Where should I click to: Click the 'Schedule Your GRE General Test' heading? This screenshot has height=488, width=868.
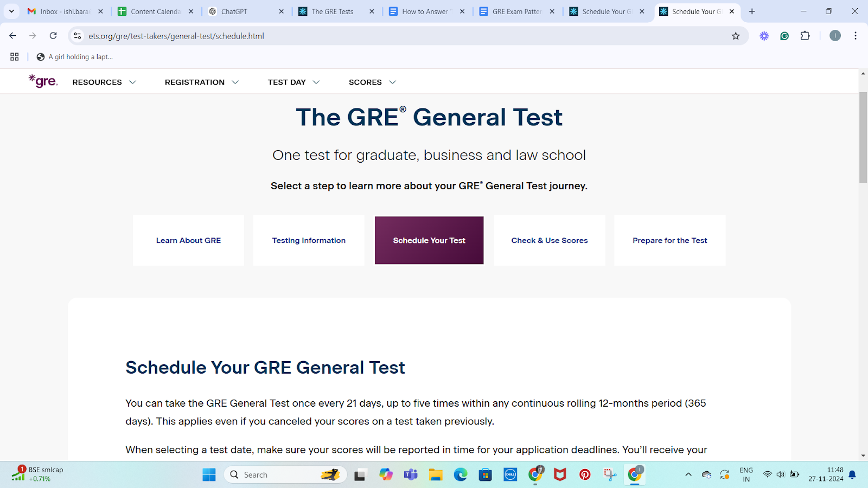[x=265, y=368]
